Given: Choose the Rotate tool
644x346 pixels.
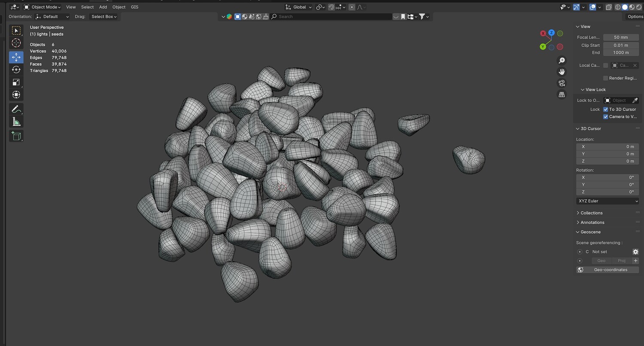Looking at the screenshot, I should click(16, 70).
